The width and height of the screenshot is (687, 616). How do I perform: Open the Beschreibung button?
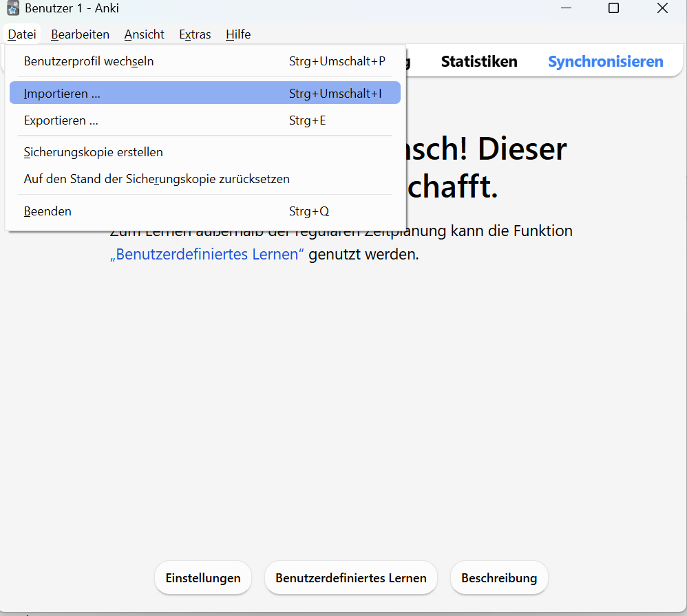(499, 578)
